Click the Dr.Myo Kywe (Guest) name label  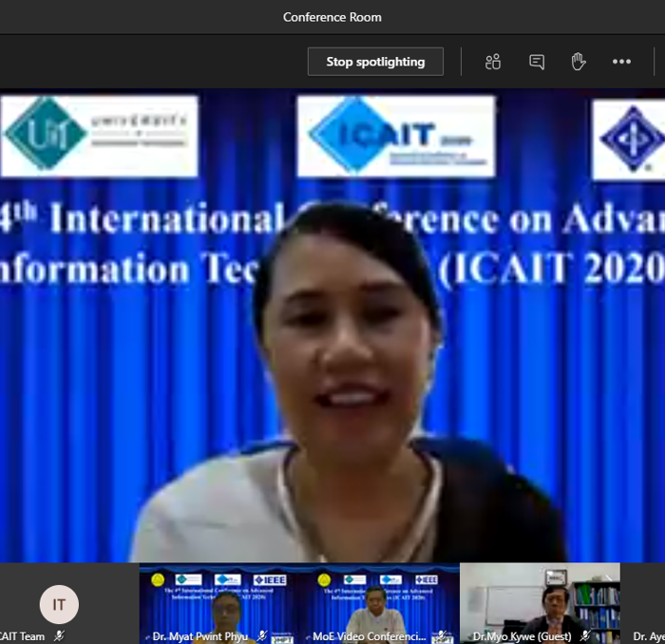522,636
